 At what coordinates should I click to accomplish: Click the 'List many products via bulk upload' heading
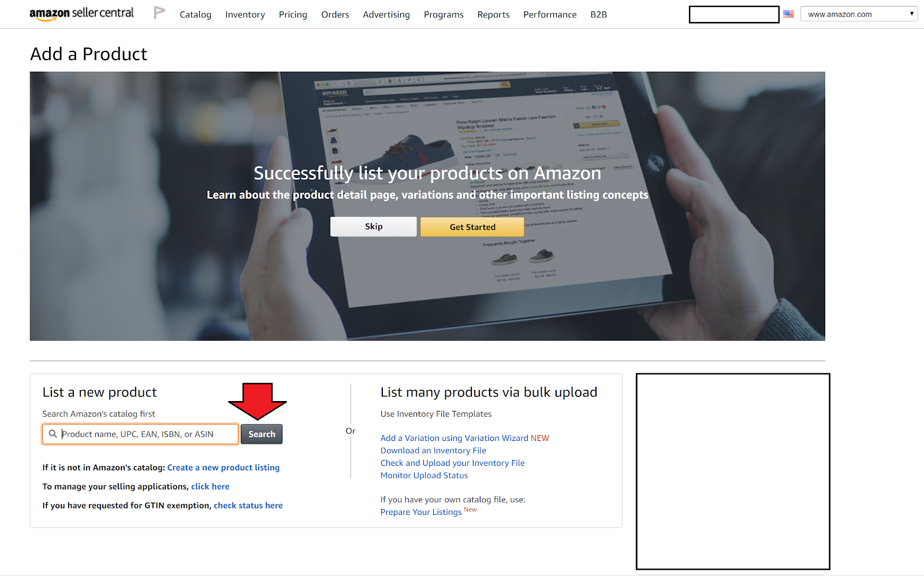tap(489, 392)
